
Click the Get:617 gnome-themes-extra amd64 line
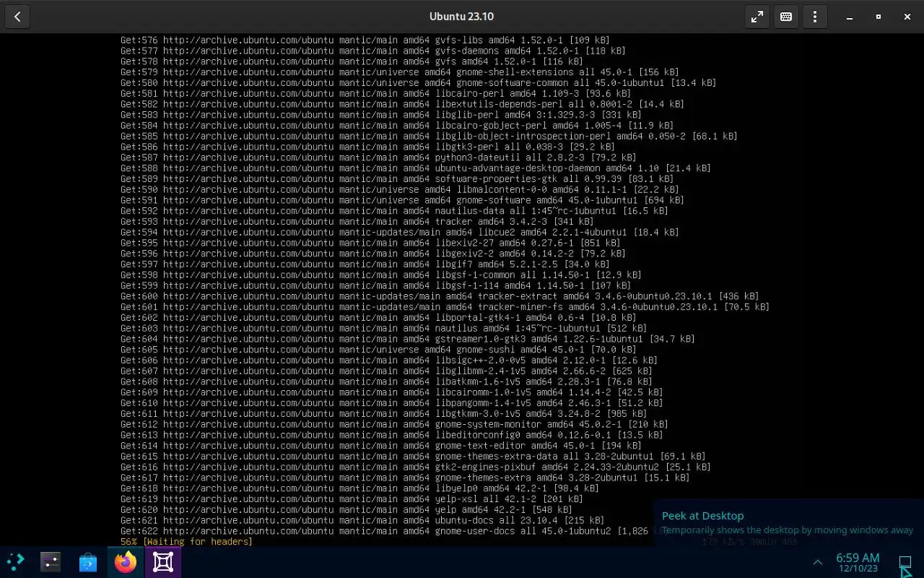(x=405, y=478)
